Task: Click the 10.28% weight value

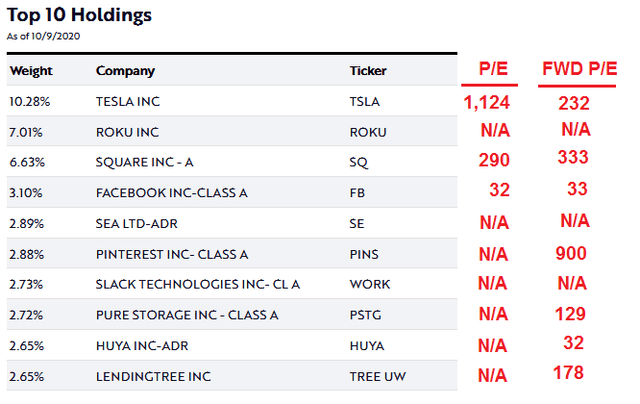Action: click(29, 102)
